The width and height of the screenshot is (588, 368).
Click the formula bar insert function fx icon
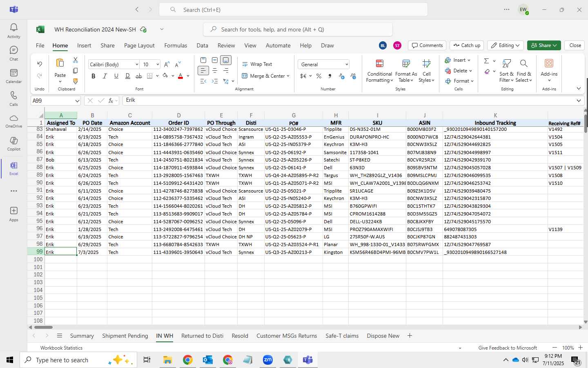(x=111, y=100)
